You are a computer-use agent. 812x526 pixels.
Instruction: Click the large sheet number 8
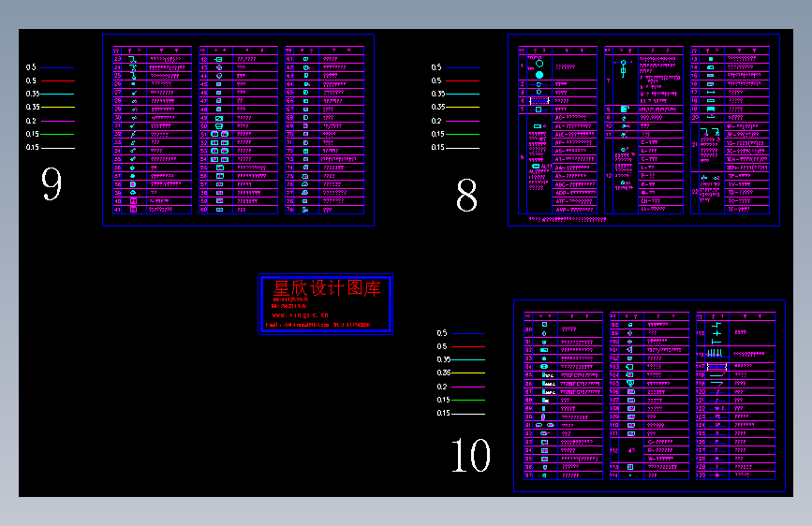tap(466, 195)
